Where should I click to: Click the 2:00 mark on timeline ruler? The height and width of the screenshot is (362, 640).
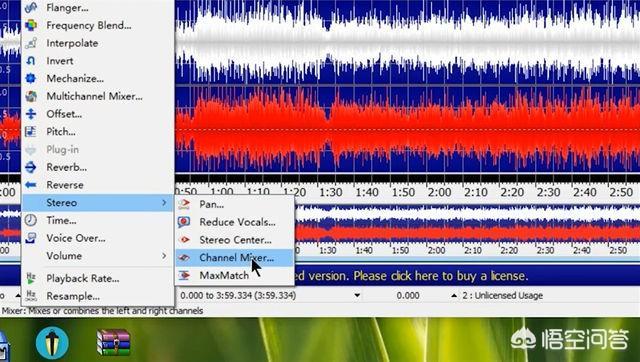(x=439, y=192)
